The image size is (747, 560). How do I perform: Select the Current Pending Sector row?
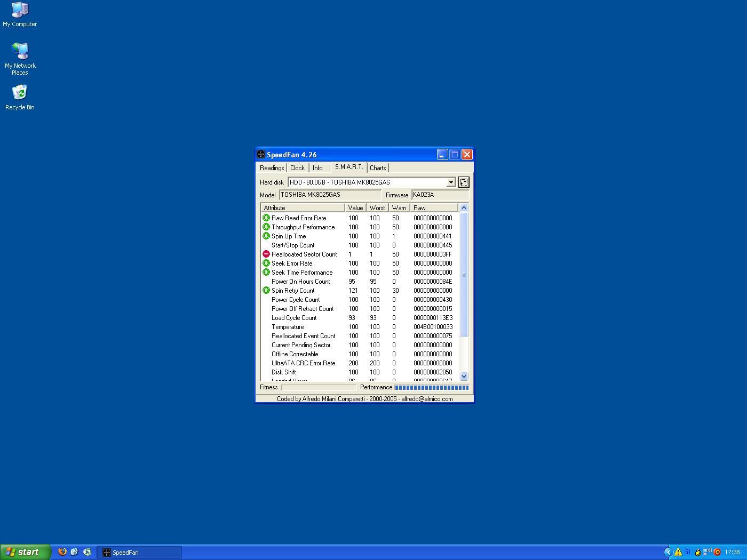coord(360,345)
